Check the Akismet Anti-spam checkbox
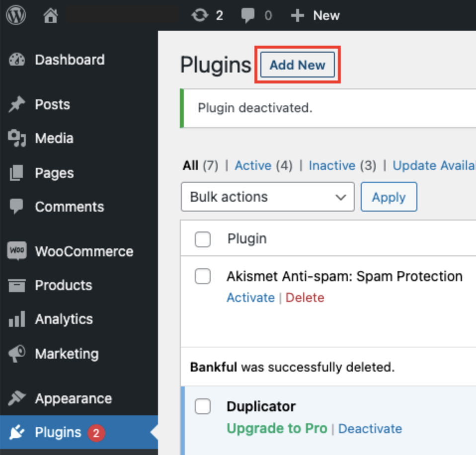The width and height of the screenshot is (476, 455). pyautogui.click(x=203, y=277)
